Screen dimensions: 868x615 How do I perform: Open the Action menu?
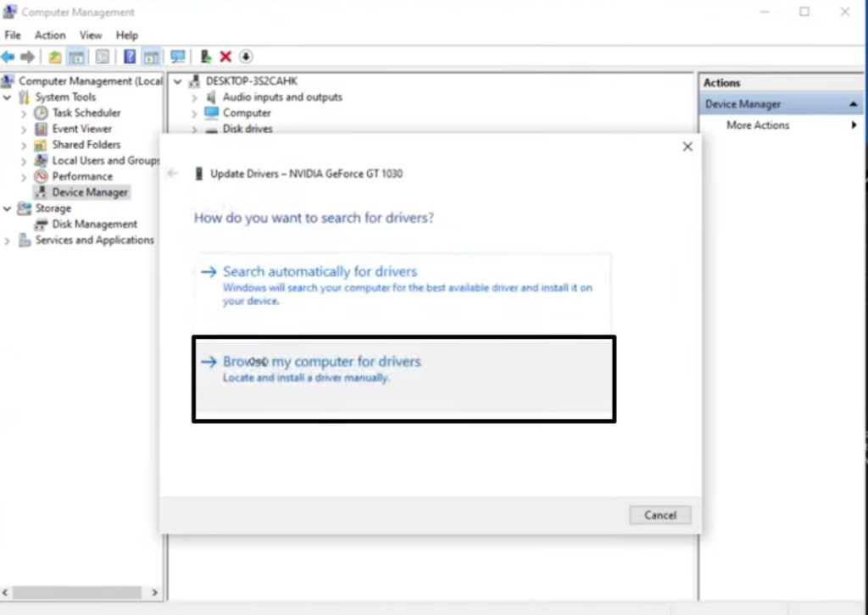click(50, 36)
